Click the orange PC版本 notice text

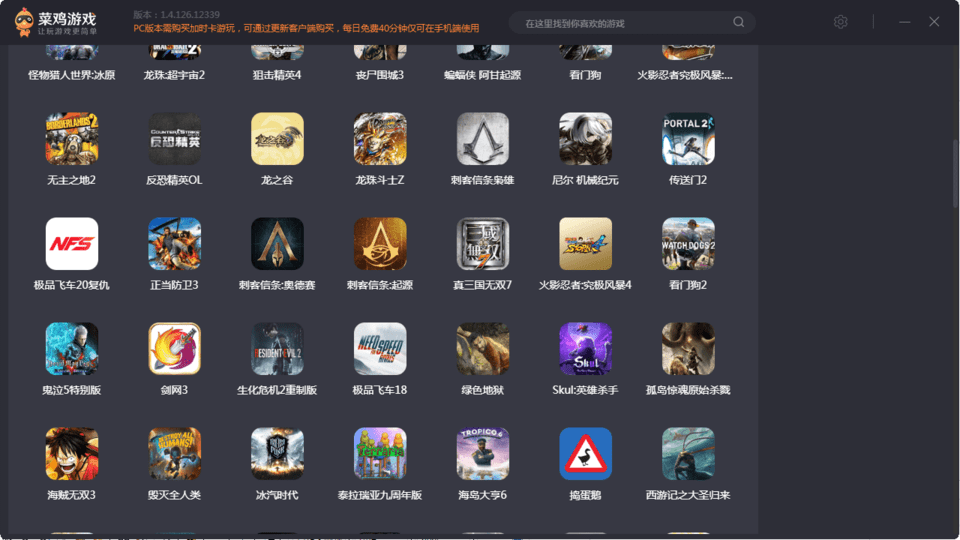click(306, 28)
